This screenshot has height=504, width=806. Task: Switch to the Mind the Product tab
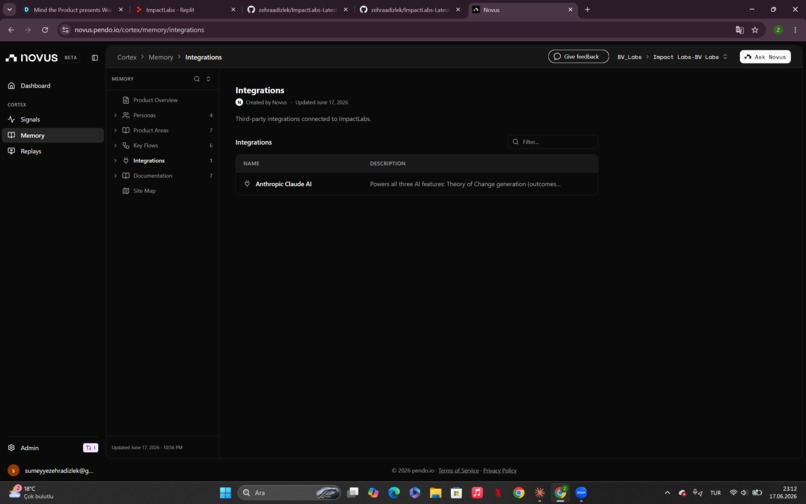74,10
